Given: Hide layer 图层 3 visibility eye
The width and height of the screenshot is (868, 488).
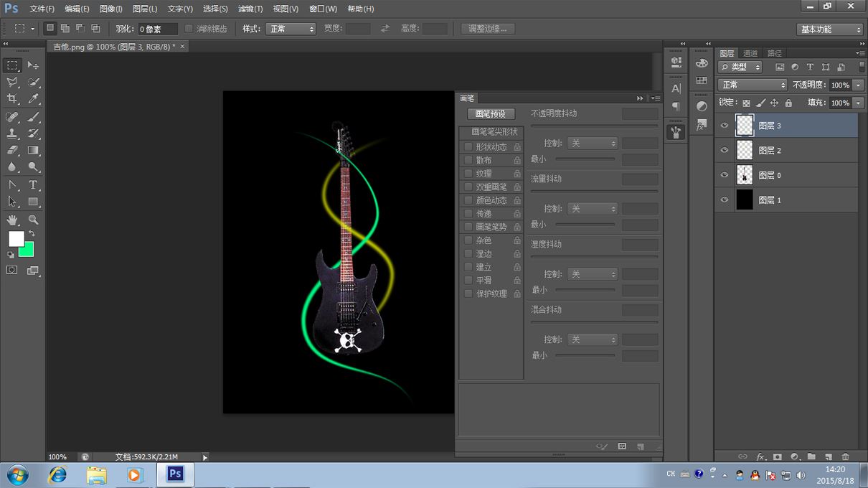Looking at the screenshot, I should (x=725, y=126).
